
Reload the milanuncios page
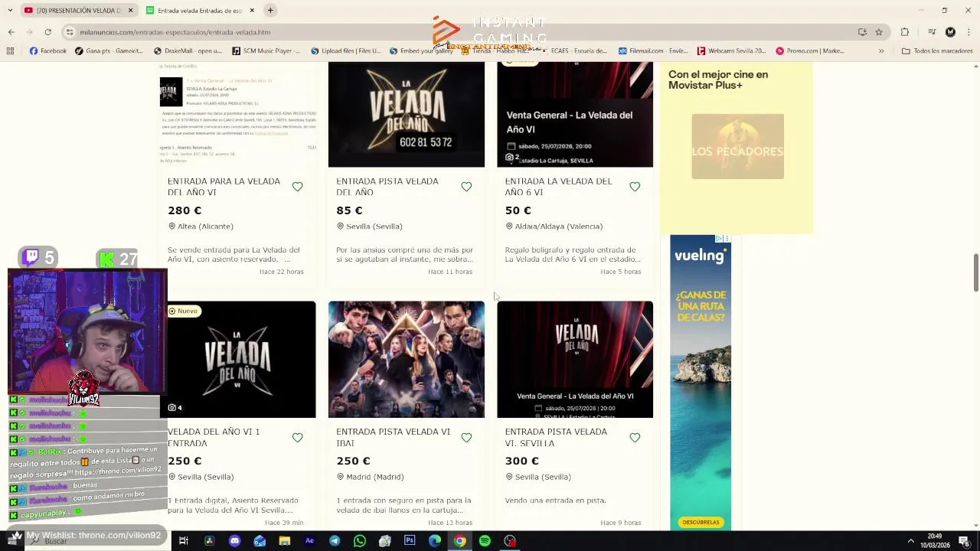pyautogui.click(x=47, y=32)
